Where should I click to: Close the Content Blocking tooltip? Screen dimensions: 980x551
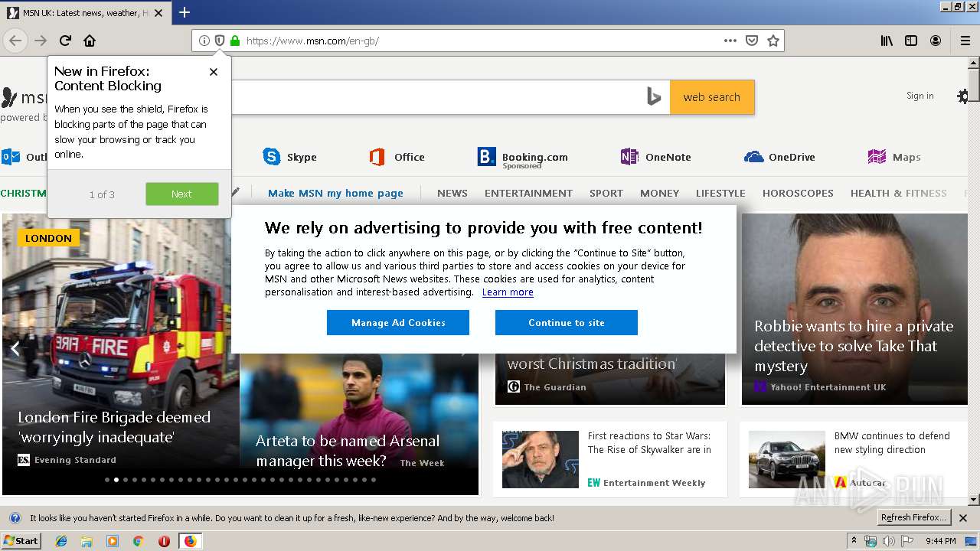coord(214,71)
